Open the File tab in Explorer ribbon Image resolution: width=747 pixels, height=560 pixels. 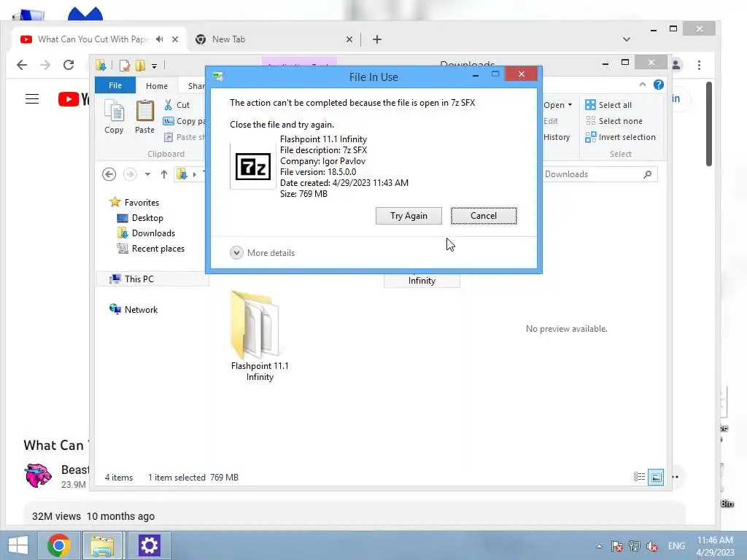[115, 85]
